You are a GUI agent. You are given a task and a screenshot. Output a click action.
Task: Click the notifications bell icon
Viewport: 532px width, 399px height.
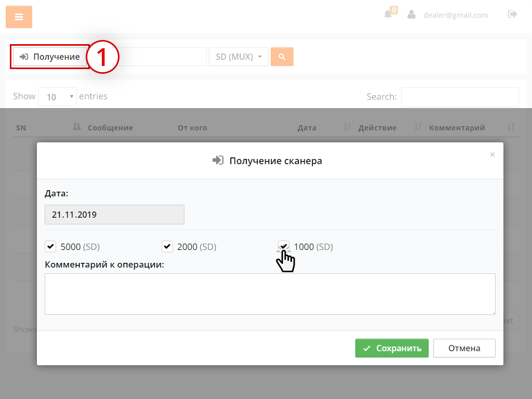coord(388,15)
